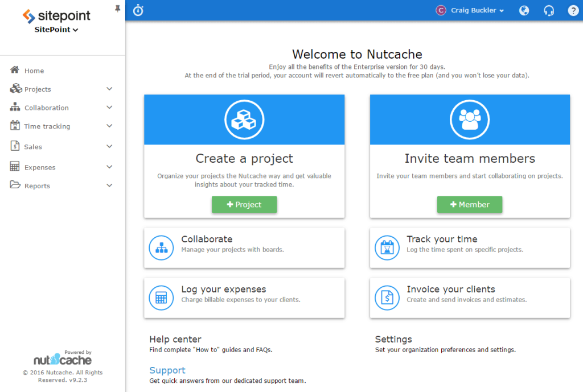The height and width of the screenshot is (392, 583).
Task: Open the Settings heading link
Action: pyautogui.click(x=393, y=339)
